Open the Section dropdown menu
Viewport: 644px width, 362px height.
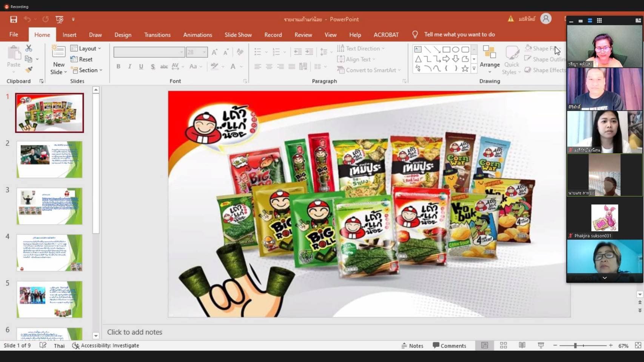coord(87,70)
